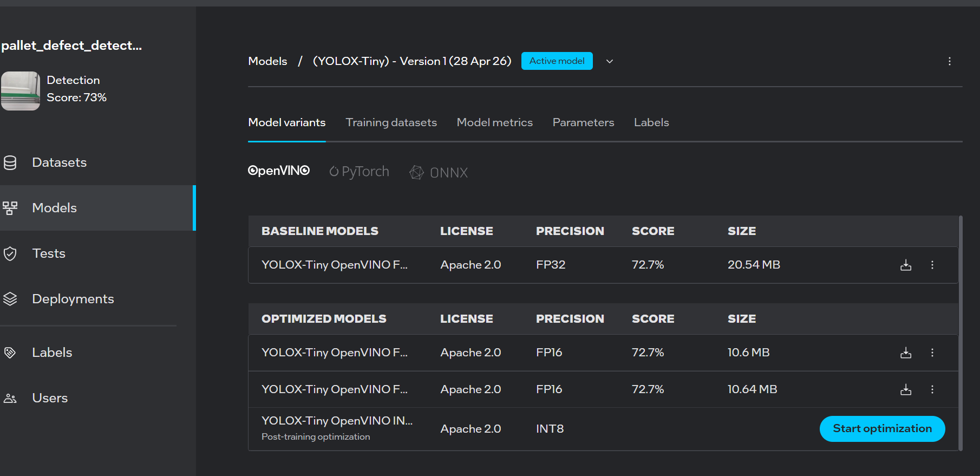Viewport: 980px width, 476px height.
Task: Click the Detection project type label
Action: (x=73, y=80)
